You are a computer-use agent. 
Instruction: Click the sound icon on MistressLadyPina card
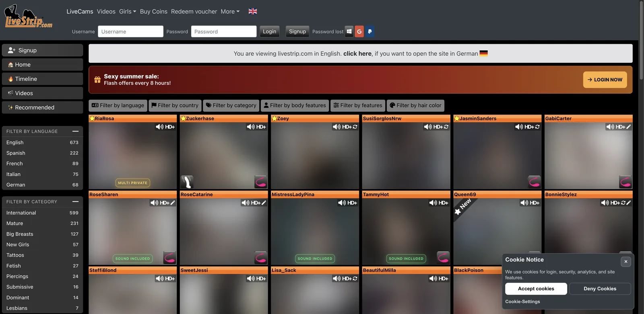(342, 203)
